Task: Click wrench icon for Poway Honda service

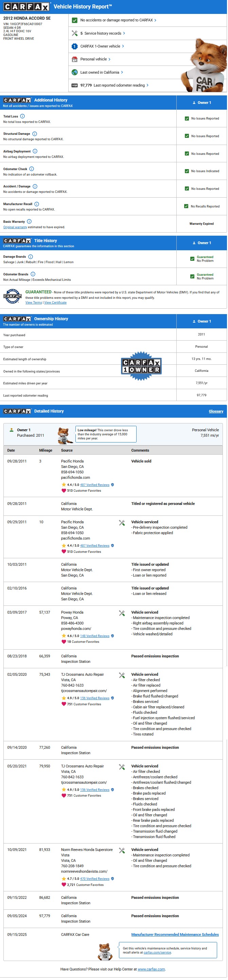Action: pyautogui.click(x=122, y=613)
